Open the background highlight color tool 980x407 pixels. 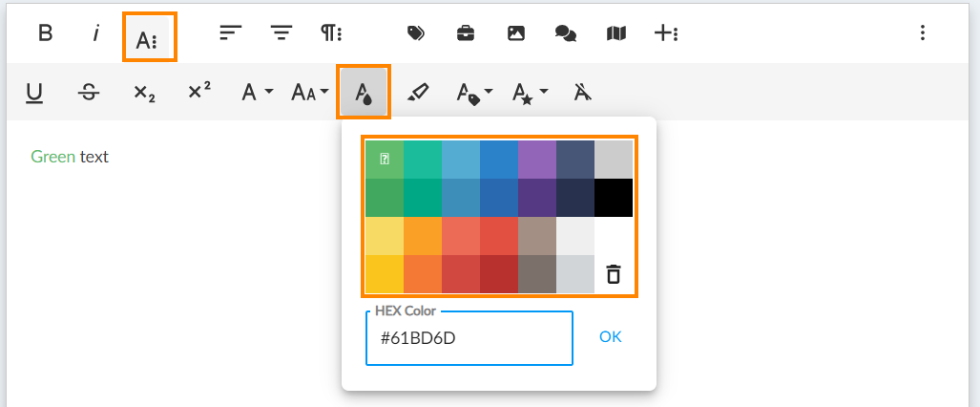(418, 92)
